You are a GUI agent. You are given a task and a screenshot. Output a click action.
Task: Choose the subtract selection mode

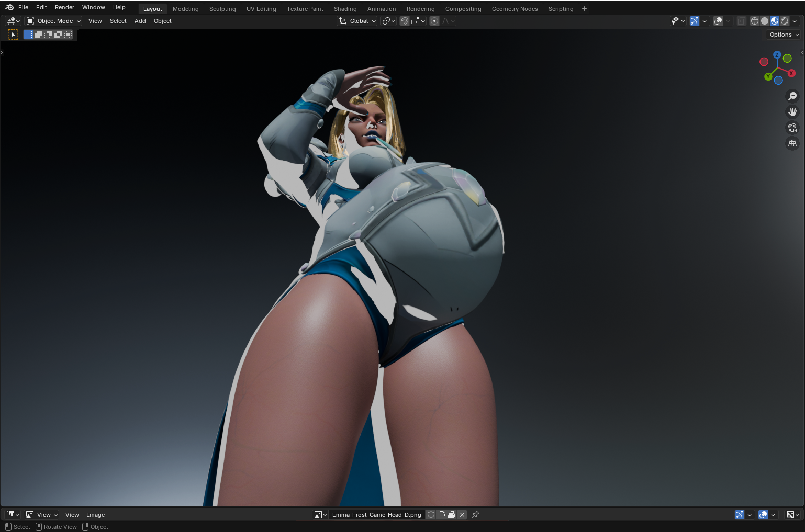[48, 35]
